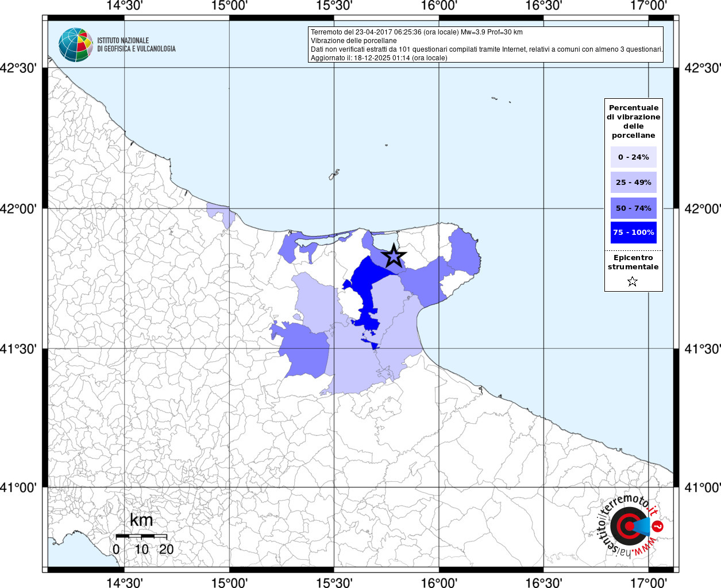Click the haisentitoilterremoto.it target logo

[x=628, y=526]
